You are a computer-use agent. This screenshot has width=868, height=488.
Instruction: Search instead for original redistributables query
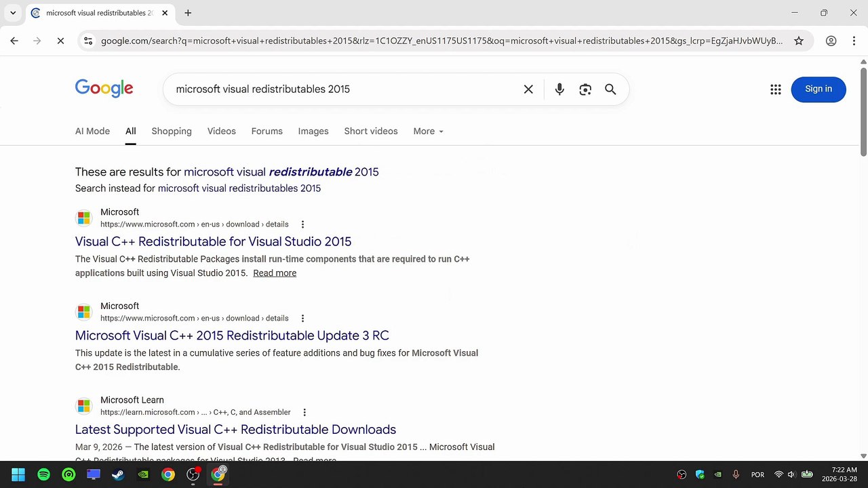tap(239, 188)
